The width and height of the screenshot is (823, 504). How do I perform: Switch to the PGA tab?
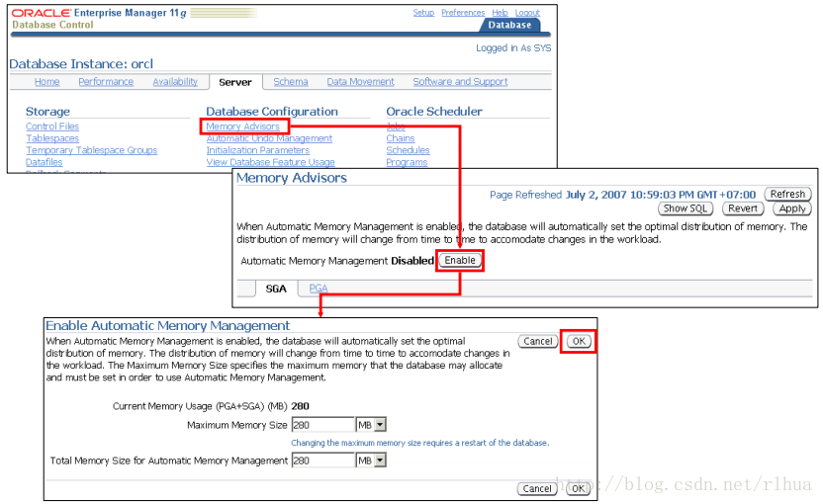(x=319, y=289)
